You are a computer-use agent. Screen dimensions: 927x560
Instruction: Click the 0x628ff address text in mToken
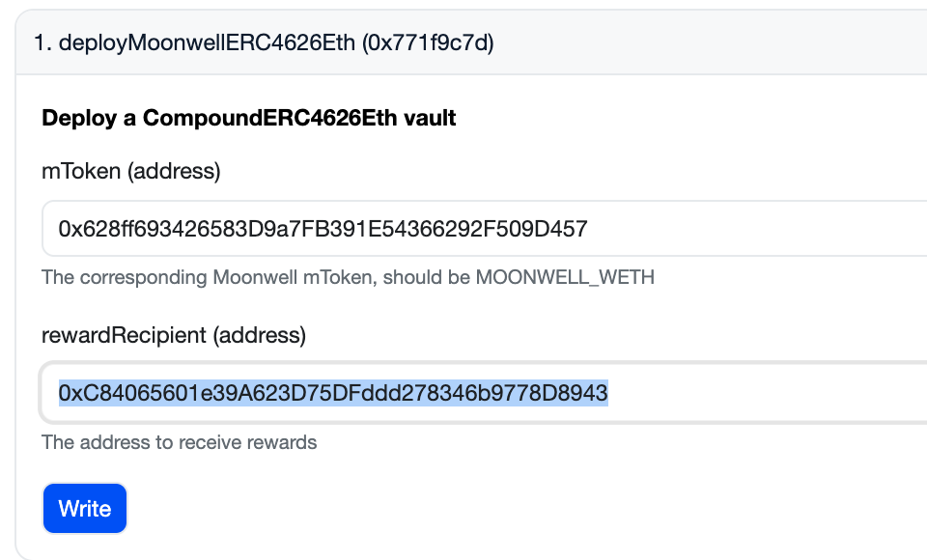[x=323, y=229]
